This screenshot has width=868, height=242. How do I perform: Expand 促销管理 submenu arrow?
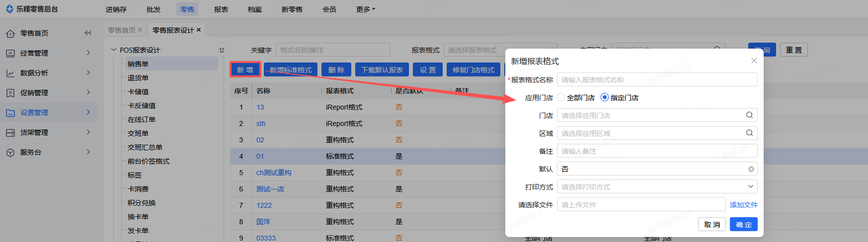coord(88,92)
